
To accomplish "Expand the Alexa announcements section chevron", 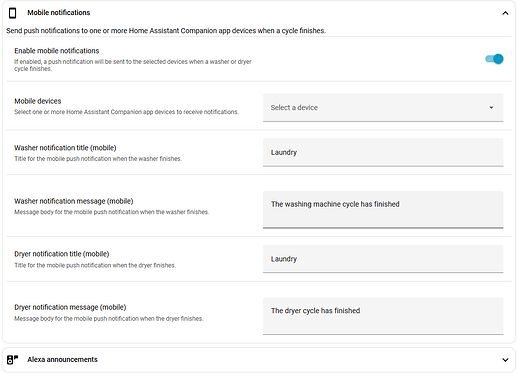I will point(505,360).
